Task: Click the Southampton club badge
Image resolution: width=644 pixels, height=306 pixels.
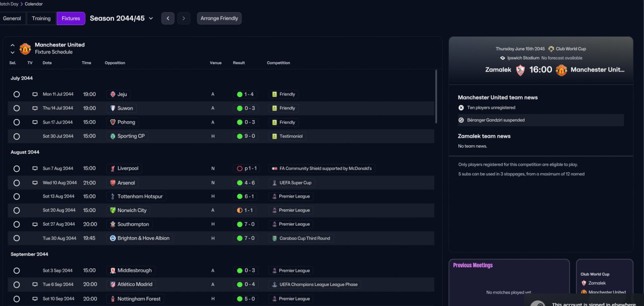Action: [x=113, y=224]
